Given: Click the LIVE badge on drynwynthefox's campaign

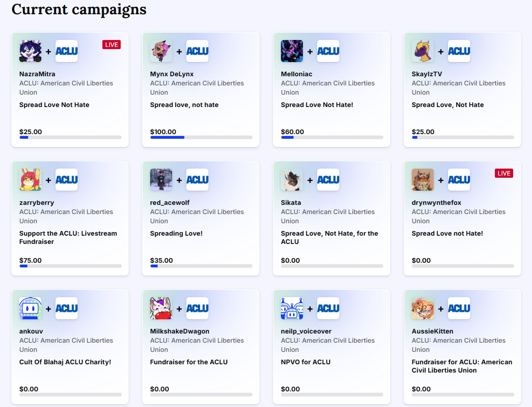Looking at the screenshot, I should [x=504, y=173].
